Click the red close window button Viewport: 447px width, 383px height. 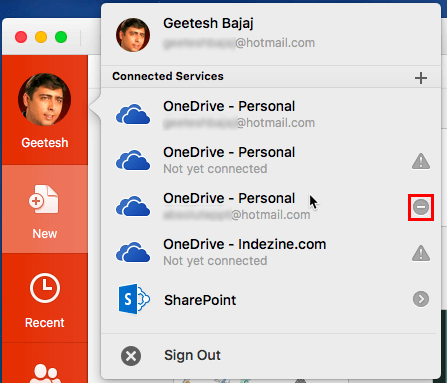pyautogui.click(x=21, y=37)
